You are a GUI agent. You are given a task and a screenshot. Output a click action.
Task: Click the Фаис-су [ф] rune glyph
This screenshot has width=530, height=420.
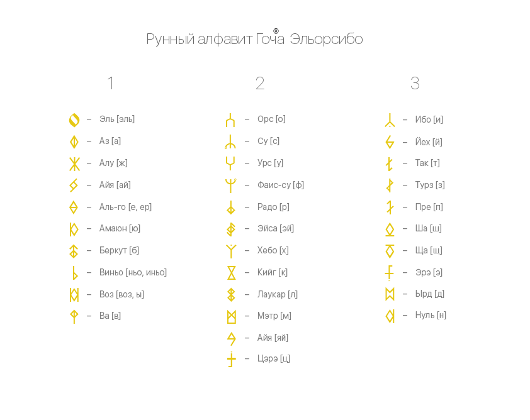tap(230, 185)
